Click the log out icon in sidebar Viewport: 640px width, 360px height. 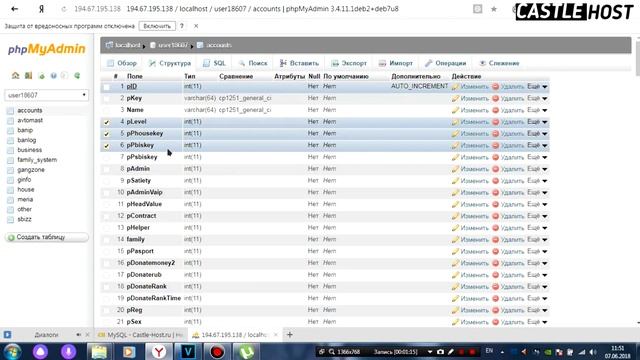tap(28, 76)
